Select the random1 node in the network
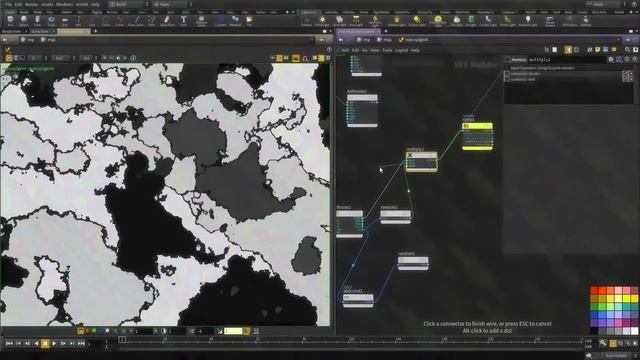 pos(413,263)
